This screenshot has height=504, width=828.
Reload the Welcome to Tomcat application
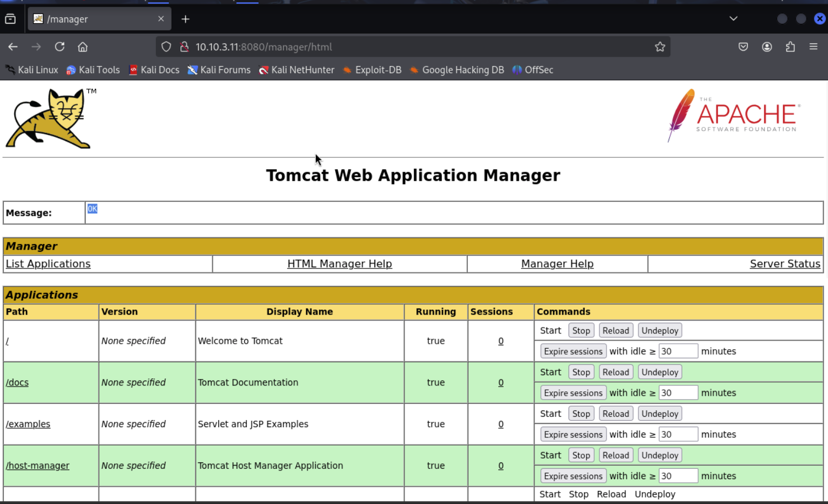point(616,331)
